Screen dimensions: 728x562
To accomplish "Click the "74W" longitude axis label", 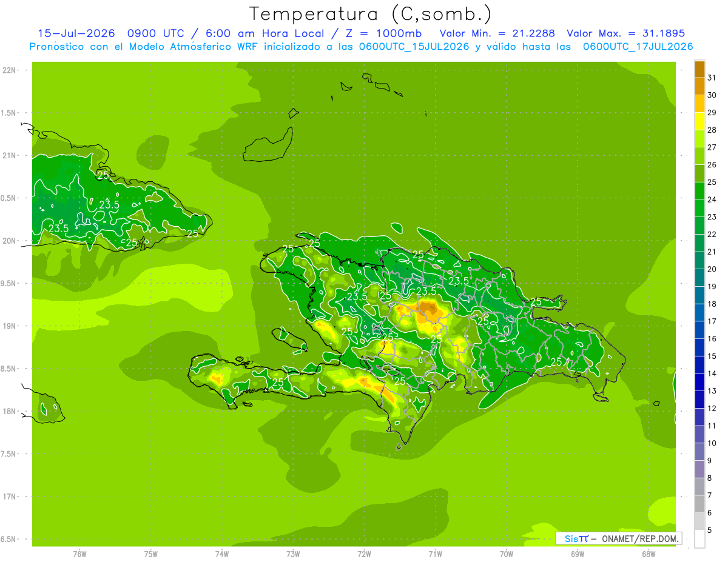I will click(222, 554).
